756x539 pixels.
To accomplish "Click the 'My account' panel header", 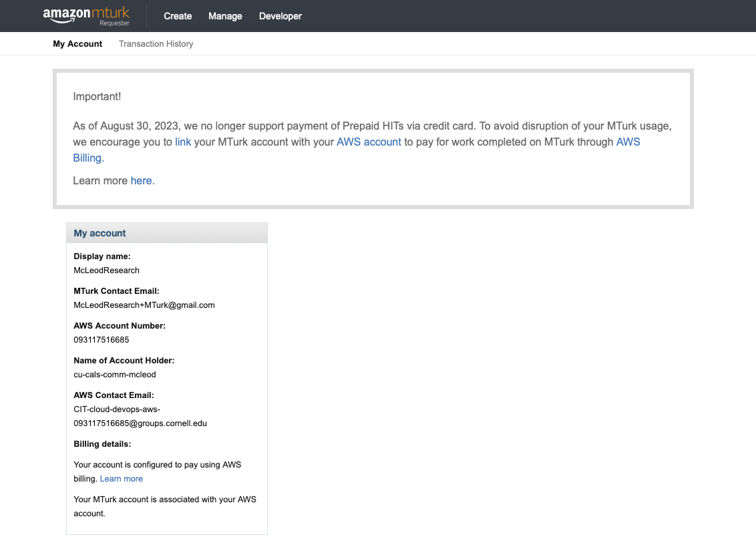I will [x=167, y=233].
